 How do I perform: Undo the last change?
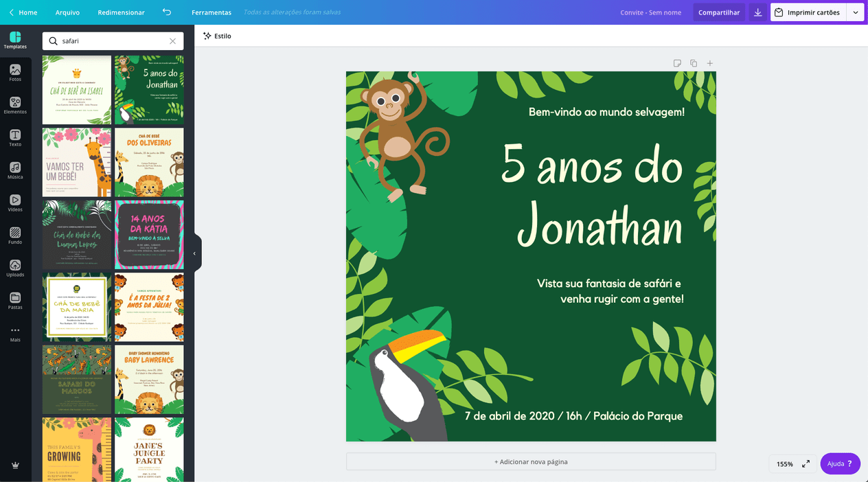167,12
